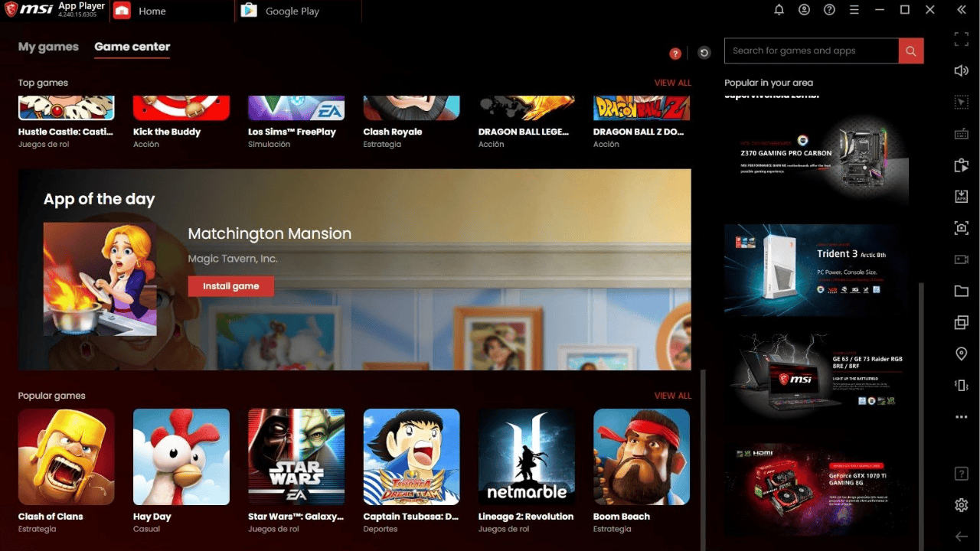
Task: Take a screenshot with the camera icon
Action: [962, 228]
